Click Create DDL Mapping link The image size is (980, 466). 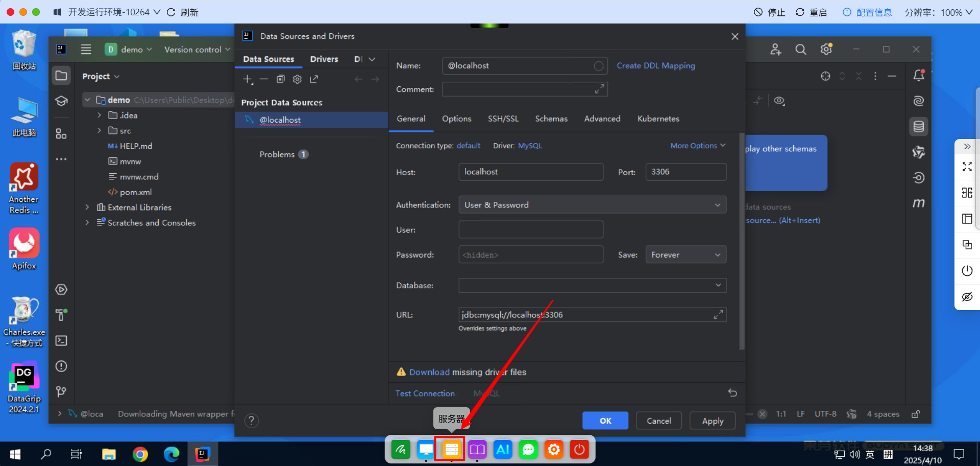656,65
